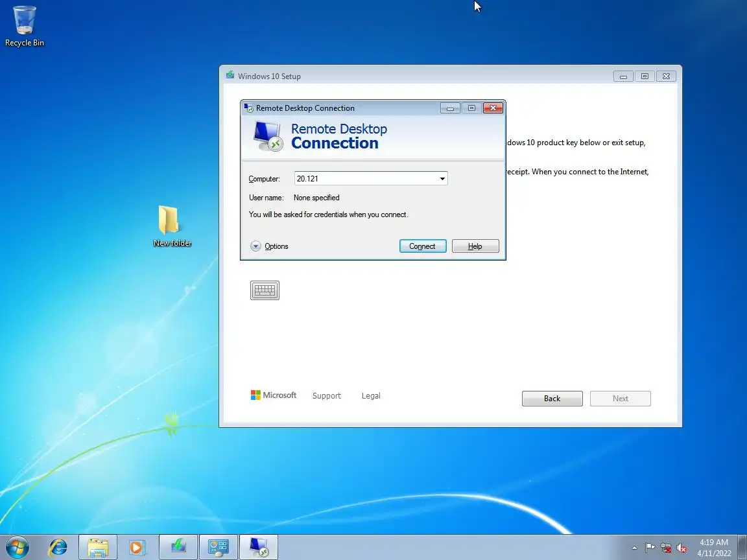The width and height of the screenshot is (747, 560).
Task: Click the Remote Desktop Connection banner computer icon
Action: pyautogui.click(x=268, y=136)
